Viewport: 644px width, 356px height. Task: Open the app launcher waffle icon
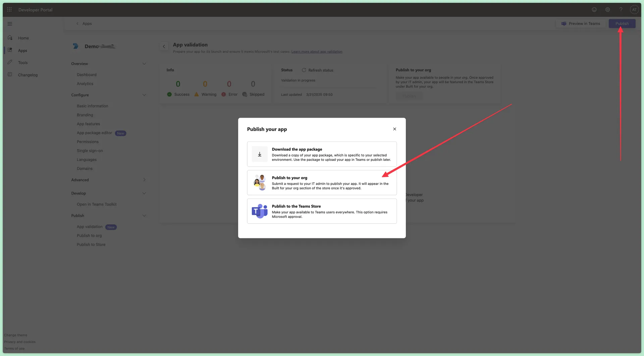(x=9, y=10)
